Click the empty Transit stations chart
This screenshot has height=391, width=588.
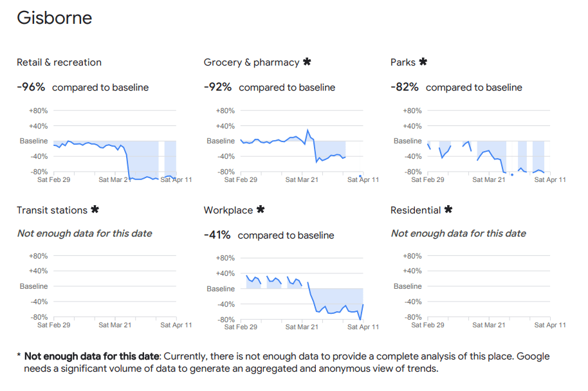point(115,286)
